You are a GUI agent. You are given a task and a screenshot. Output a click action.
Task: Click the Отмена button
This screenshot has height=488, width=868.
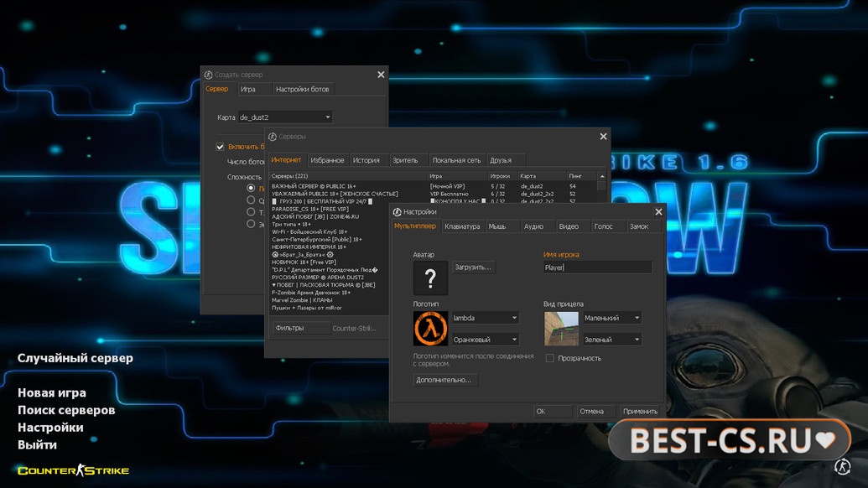pos(595,411)
